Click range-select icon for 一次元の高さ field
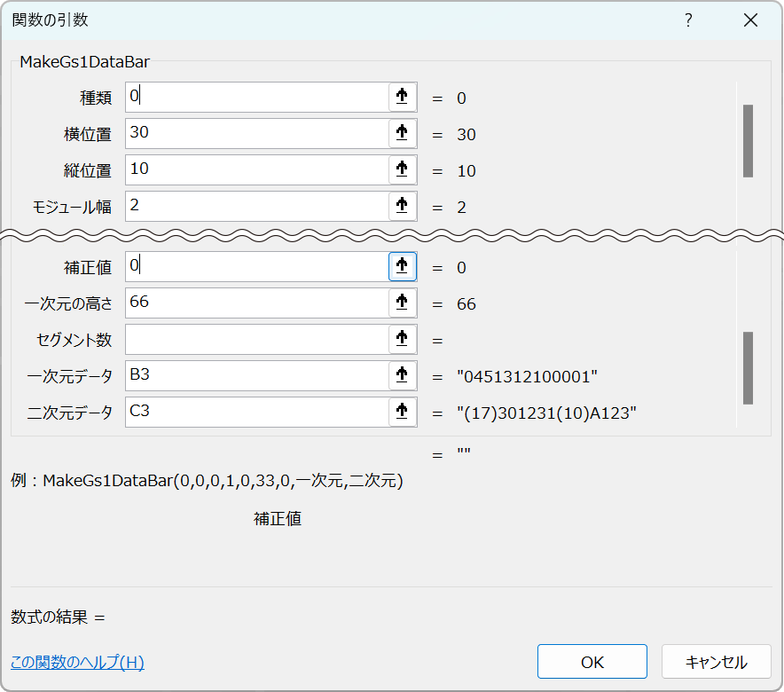 click(x=403, y=303)
